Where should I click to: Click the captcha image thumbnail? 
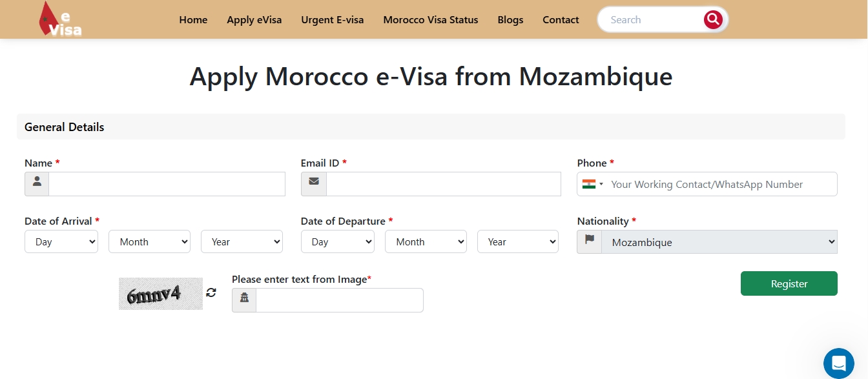click(x=160, y=294)
